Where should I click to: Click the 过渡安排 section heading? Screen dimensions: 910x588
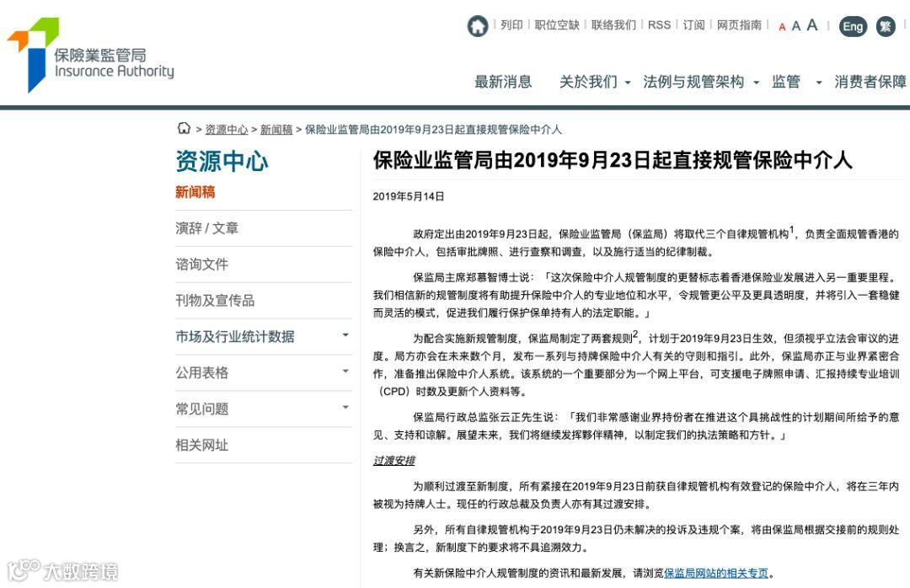[394, 460]
